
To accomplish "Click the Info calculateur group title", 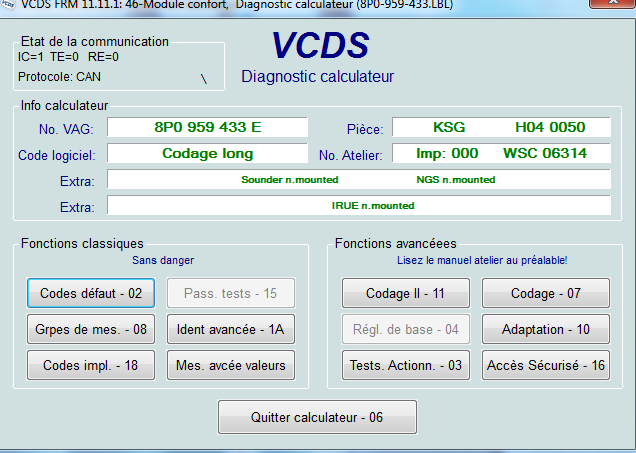I will coord(64,105).
